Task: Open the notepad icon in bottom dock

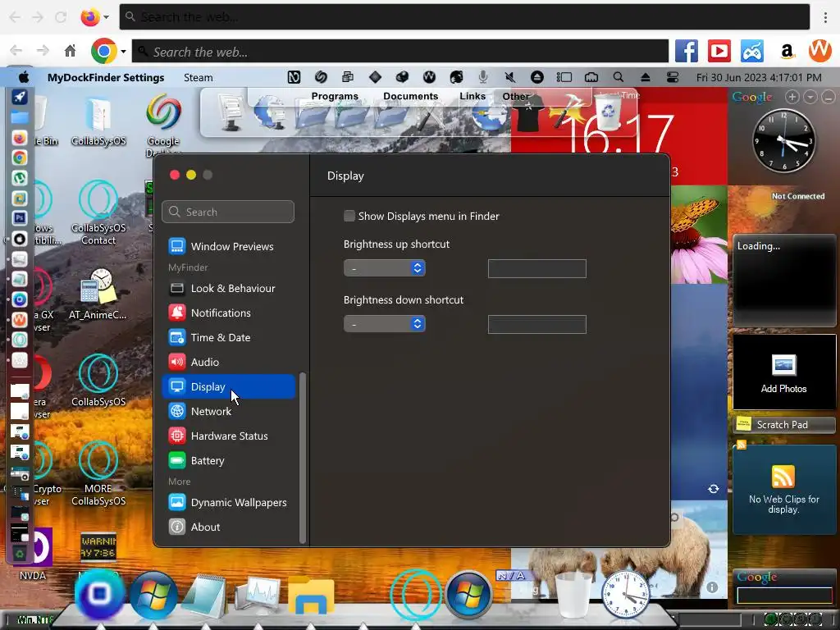Action: click(x=204, y=595)
